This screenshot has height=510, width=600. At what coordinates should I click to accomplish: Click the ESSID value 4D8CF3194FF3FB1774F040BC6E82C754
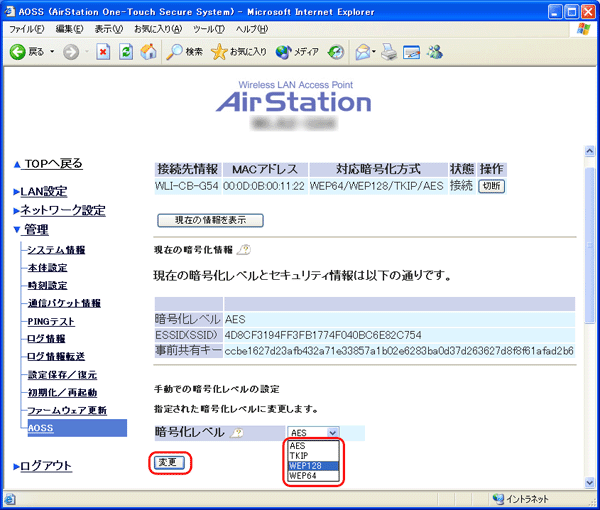(323, 336)
